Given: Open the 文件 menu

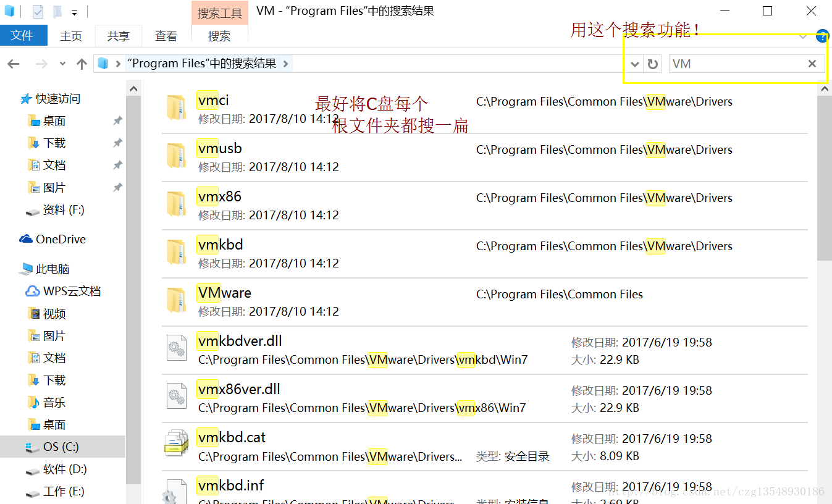Looking at the screenshot, I should point(22,36).
